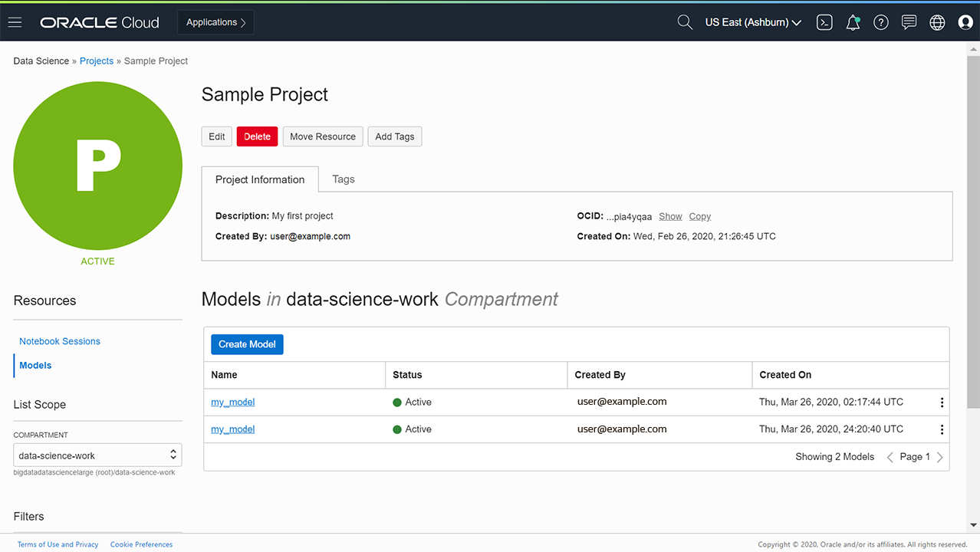Open the search magnifier
Image resolution: width=980 pixels, height=552 pixels.
[x=684, y=22]
